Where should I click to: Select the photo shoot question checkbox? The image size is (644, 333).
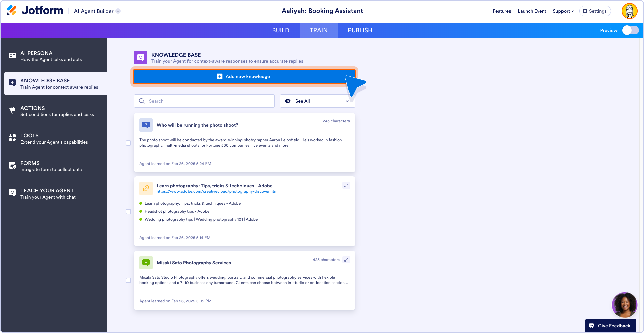click(128, 143)
